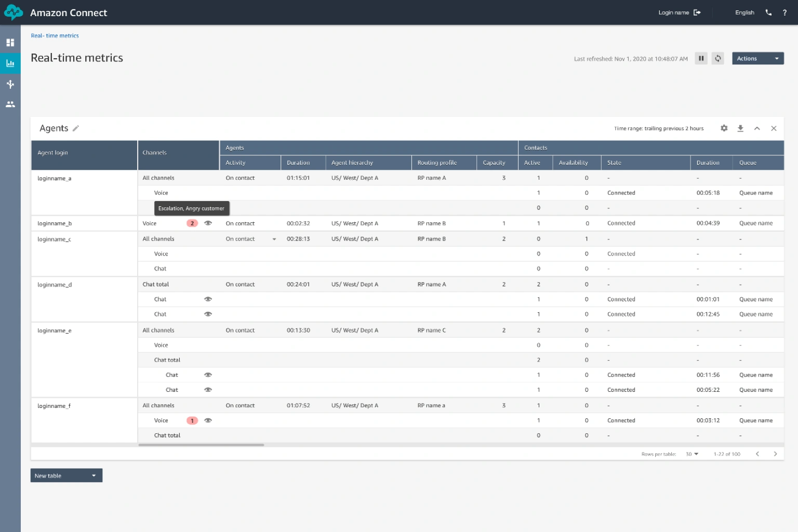Open the phone softphone icon
The height and width of the screenshot is (532, 798).
pyautogui.click(x=768, y=12)
